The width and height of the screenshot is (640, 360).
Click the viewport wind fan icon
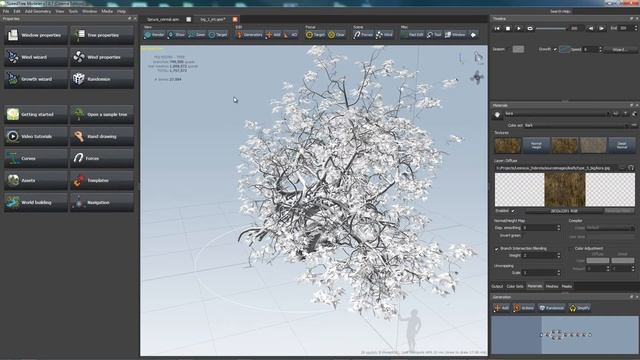click(477, 77)
